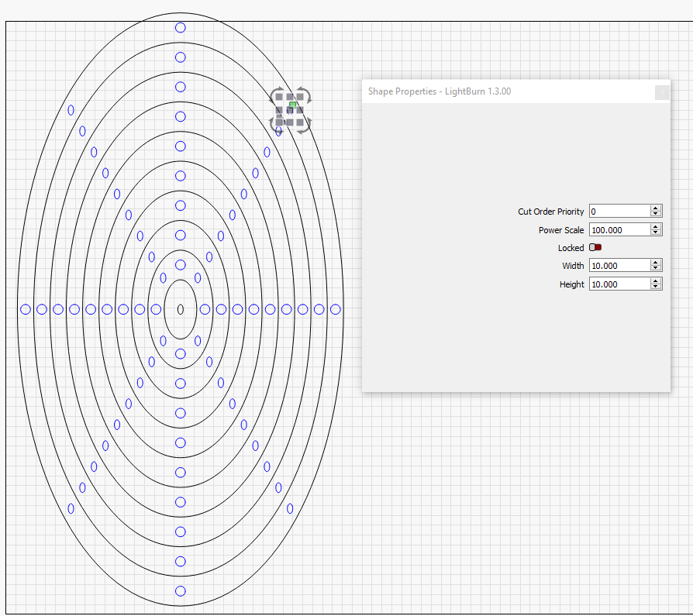The width and height of the screenshot is (693, 616).
Task: Click the Shape Properties title bar text
Action: [x=440, y=91]
